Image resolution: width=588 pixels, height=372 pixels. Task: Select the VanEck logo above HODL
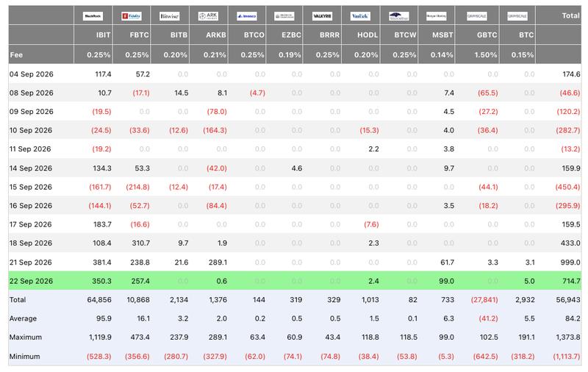click(360, 16)
